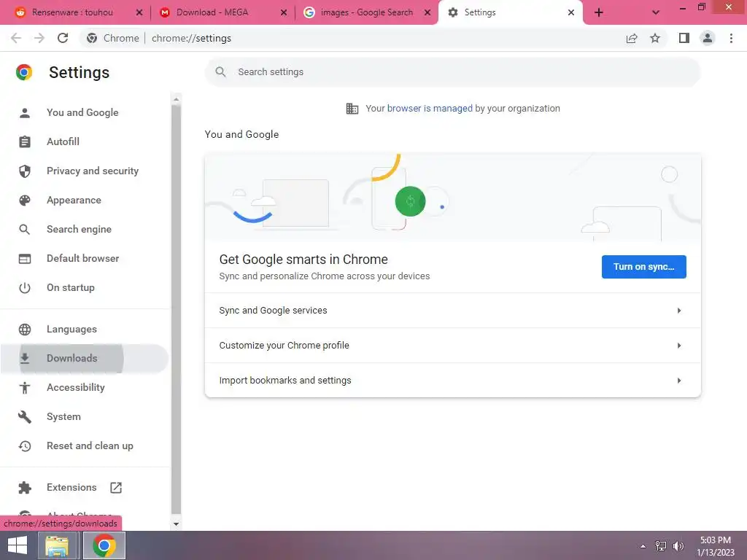Click the chrome://settings address bar
The width and height of the screenshot is (747, 560).
[x=191, y=38]
